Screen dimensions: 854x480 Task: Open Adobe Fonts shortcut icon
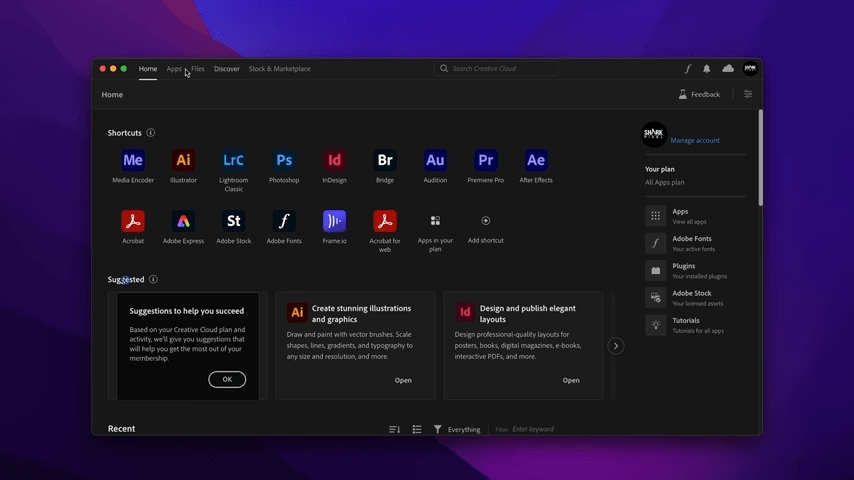coord(284,221)
